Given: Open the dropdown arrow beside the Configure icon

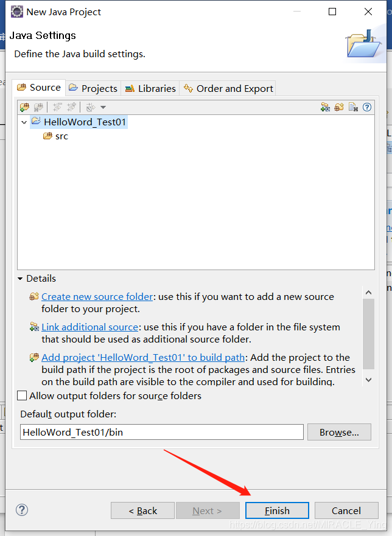Looking at the screenshot, I should pos(103,107).
